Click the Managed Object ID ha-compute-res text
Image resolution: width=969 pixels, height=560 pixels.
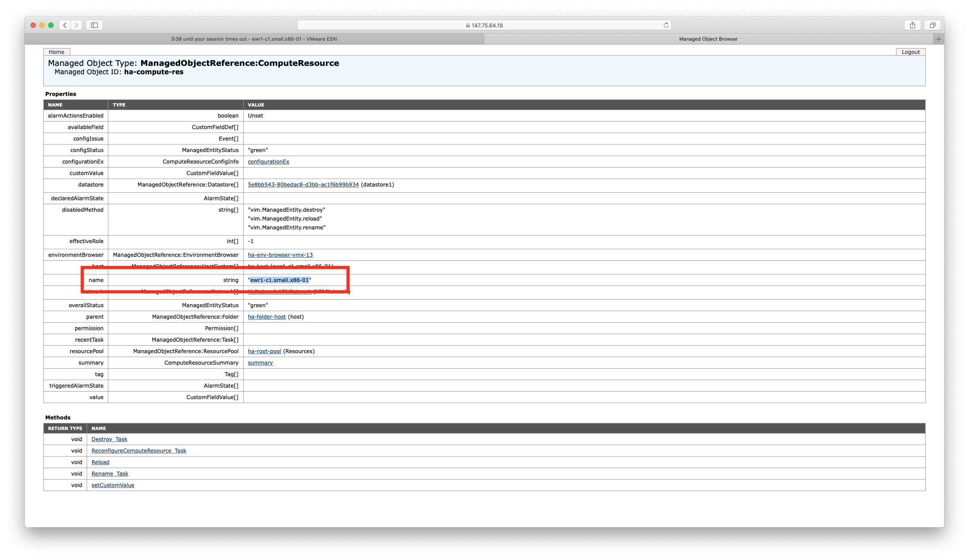pyautogui.click(x=153, y=72)
